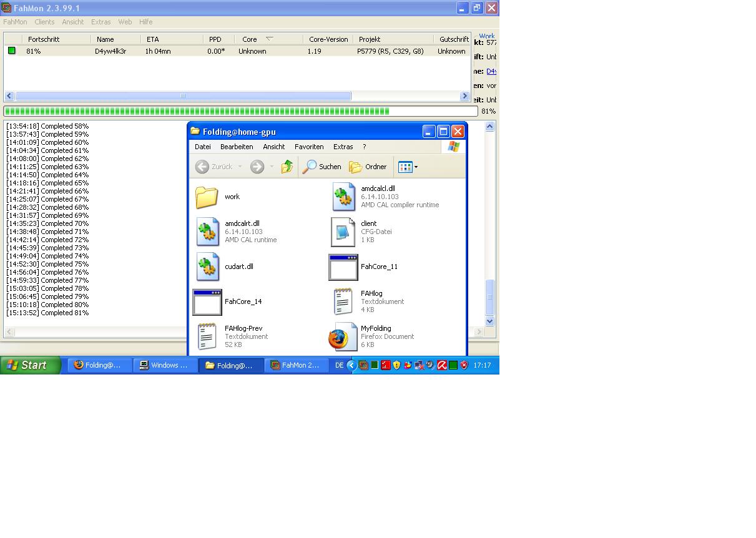Sort by PPD column header
This screenshot has width=756, height=538.
tap(220, 39)
